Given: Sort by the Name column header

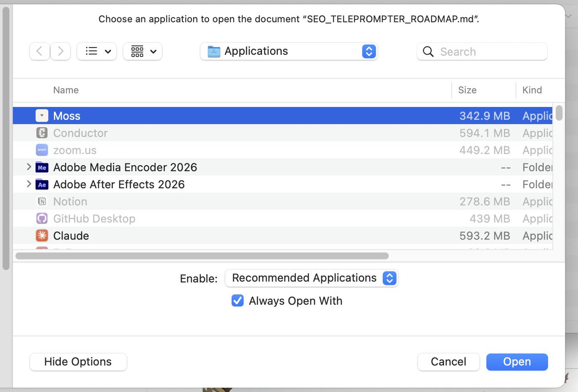Looking at the screenshot, I should coord(66,90).
